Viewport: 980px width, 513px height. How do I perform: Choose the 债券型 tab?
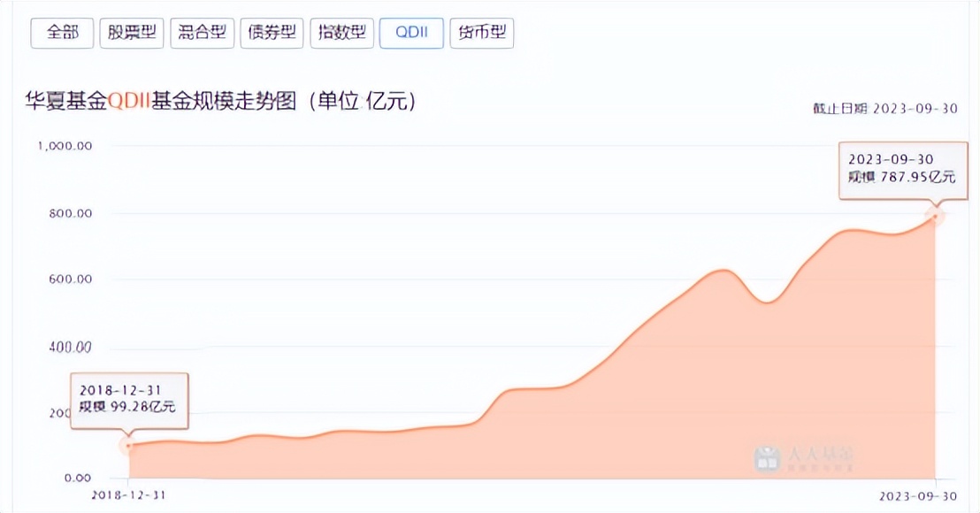[272, 33]
